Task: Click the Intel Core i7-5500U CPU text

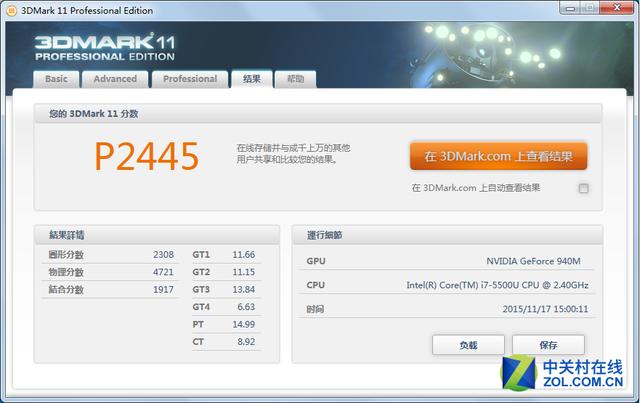Action: tap(497, 285)
